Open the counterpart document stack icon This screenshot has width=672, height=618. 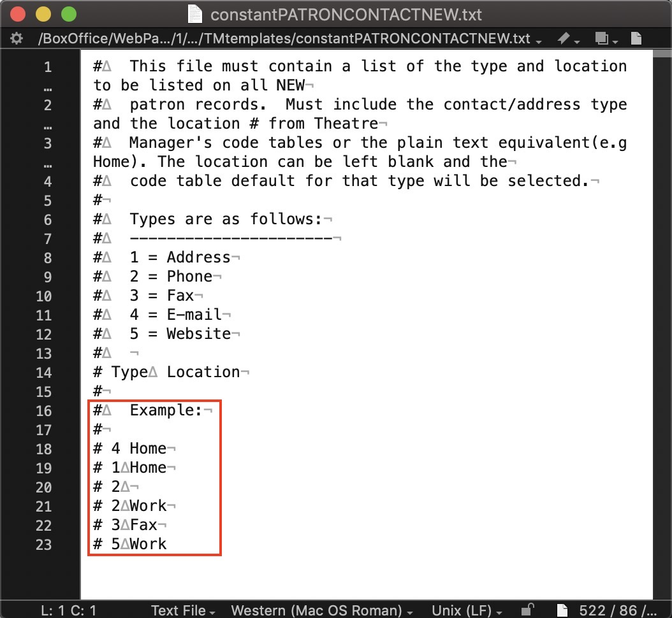[x=606, y=39]
